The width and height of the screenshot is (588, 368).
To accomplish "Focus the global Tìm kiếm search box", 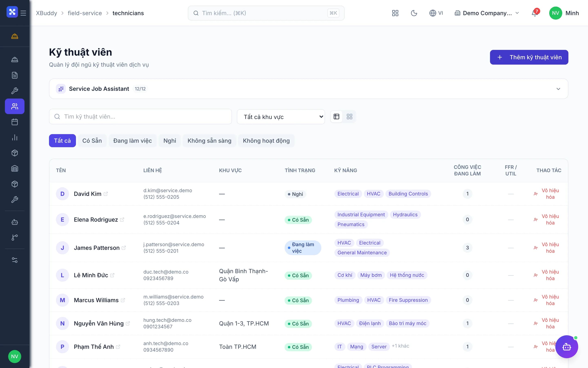I will pyautogui.click(x=266, y=13).
